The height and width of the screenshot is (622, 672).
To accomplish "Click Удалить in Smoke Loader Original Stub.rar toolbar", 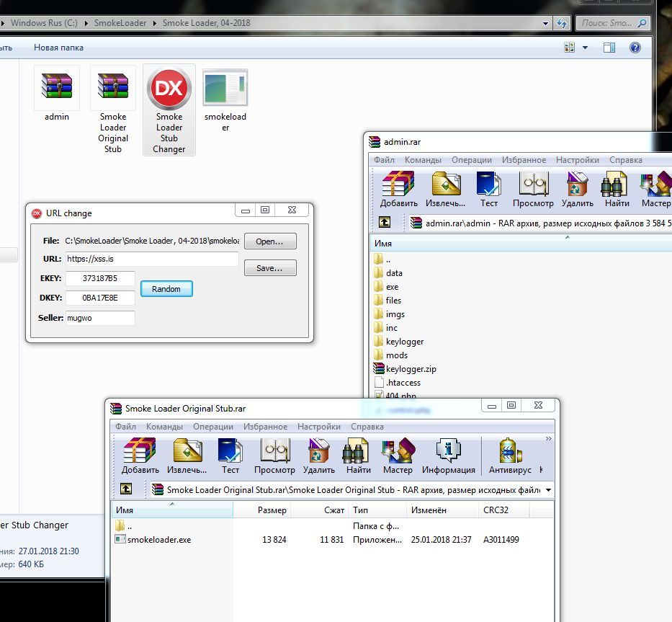I will point(319,456).
